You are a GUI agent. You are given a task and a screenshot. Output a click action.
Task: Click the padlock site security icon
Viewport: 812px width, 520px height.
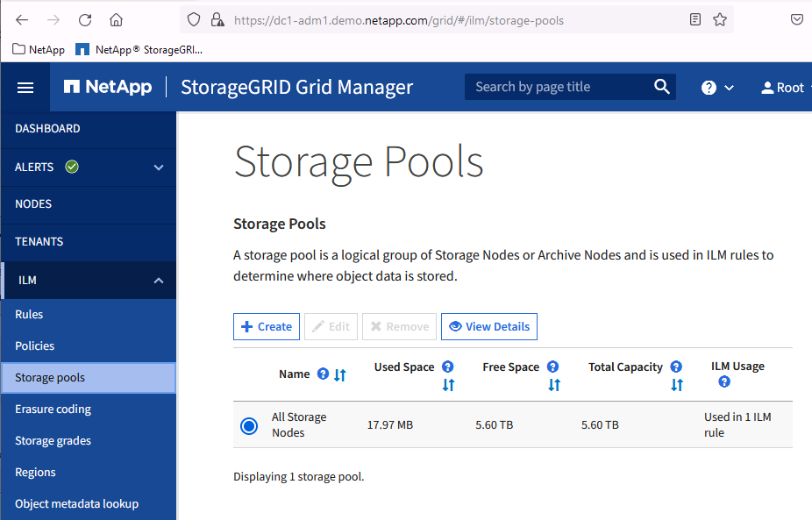tap(217, 20)
